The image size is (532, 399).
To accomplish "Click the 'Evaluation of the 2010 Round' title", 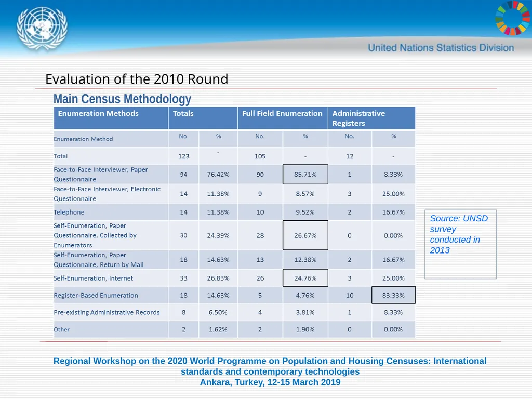I will pos(137,79).
